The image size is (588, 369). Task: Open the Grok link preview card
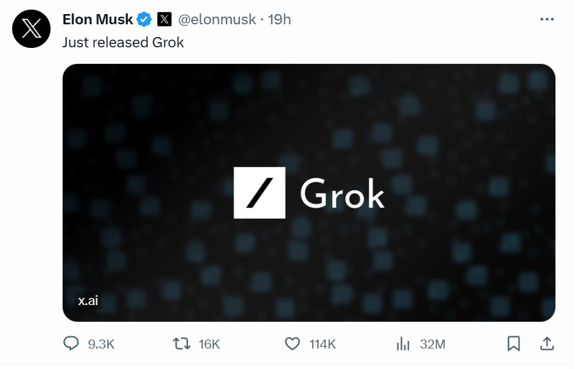point(308,192)
